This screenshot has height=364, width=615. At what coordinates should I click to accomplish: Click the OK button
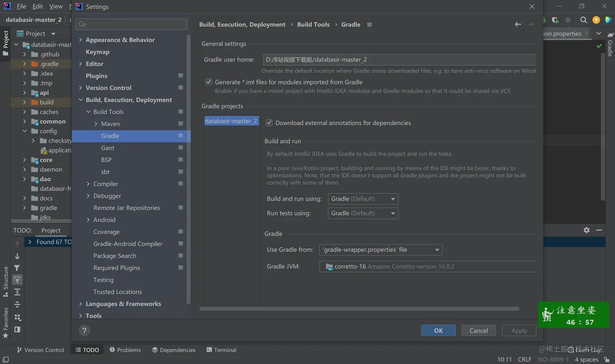(438, 331)
